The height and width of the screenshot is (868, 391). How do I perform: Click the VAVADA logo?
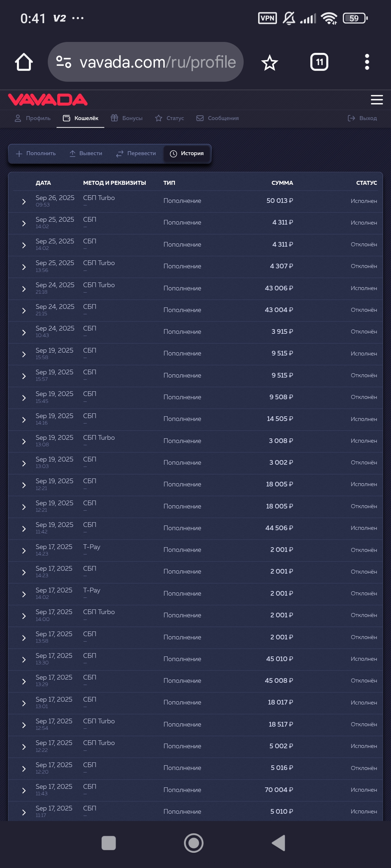[48, 100]
